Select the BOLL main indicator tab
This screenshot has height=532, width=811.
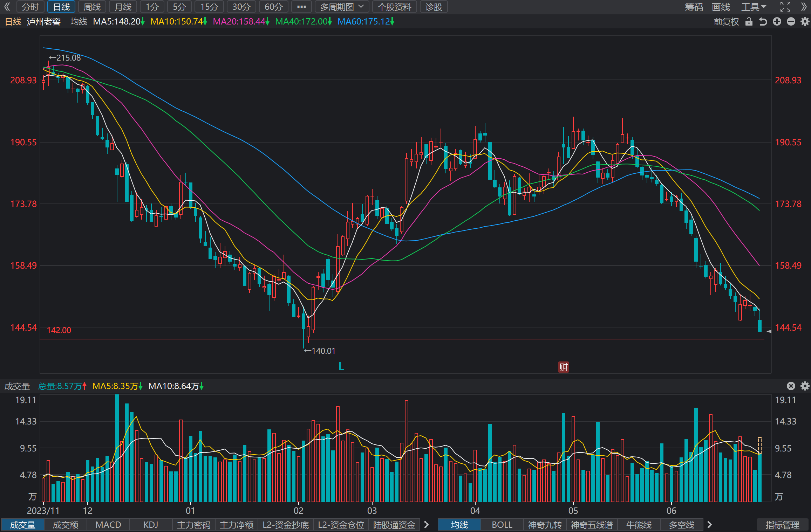502,525
